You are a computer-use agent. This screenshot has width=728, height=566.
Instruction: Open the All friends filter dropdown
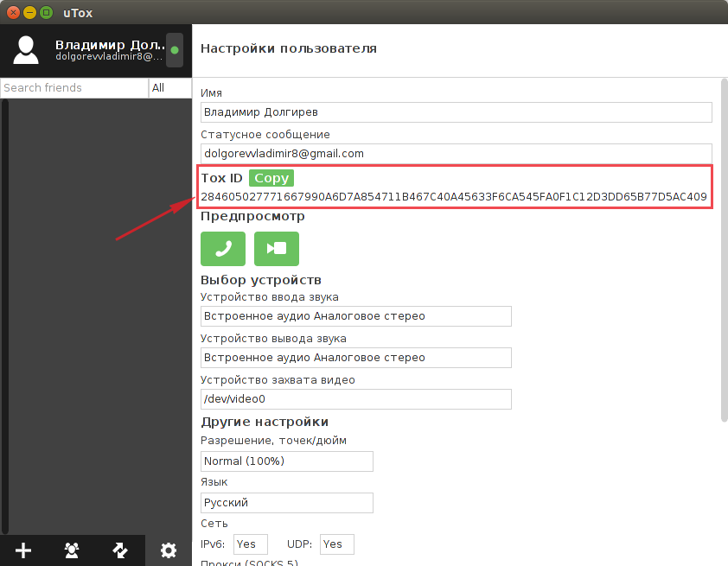coord(170,87)
